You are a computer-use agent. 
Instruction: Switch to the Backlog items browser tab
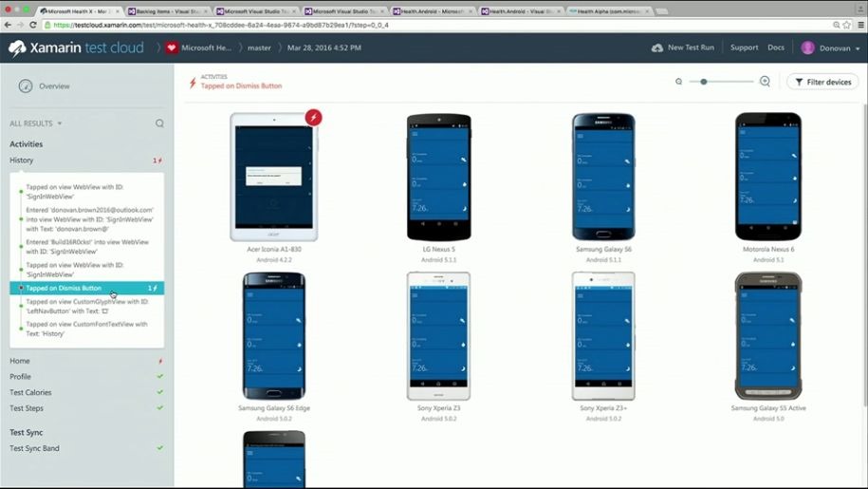(168, 11)
